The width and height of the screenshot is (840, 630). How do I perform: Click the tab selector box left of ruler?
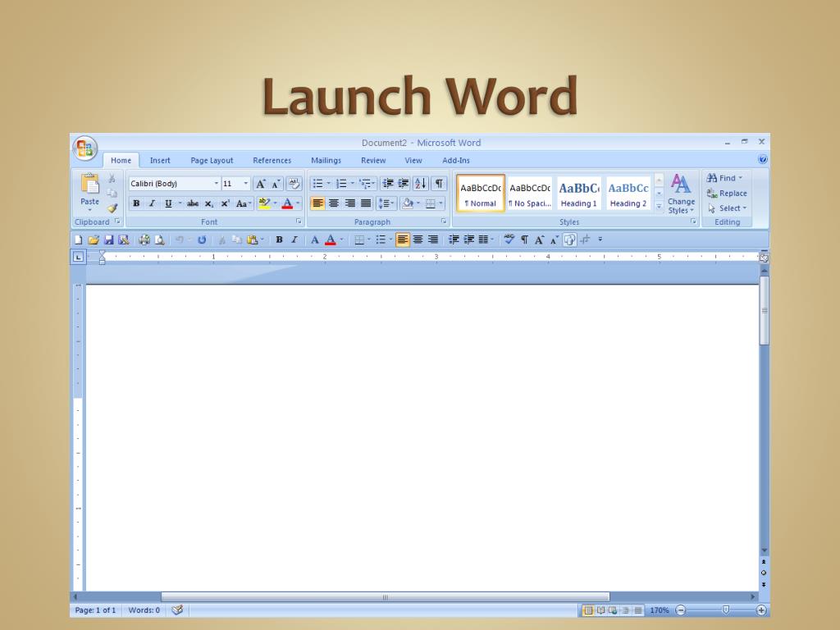78,257
